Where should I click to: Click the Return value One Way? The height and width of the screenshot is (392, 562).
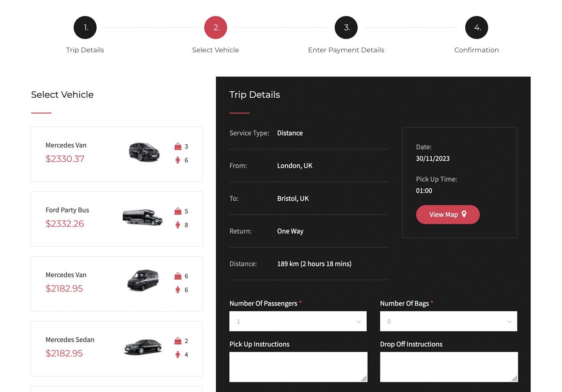tap(290, 231)
